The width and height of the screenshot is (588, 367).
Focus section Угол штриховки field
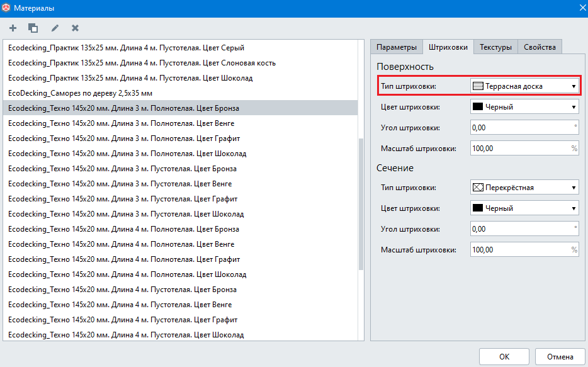point(524,229)
